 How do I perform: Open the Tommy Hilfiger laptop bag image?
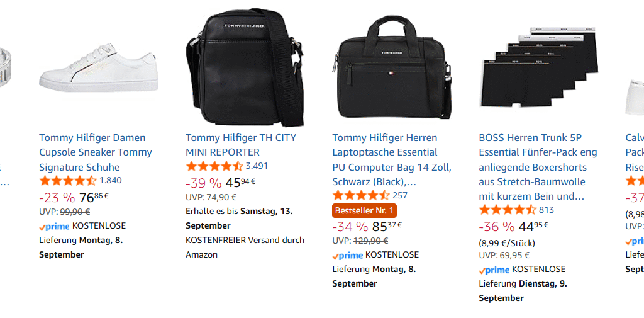(x=392, y=69)
